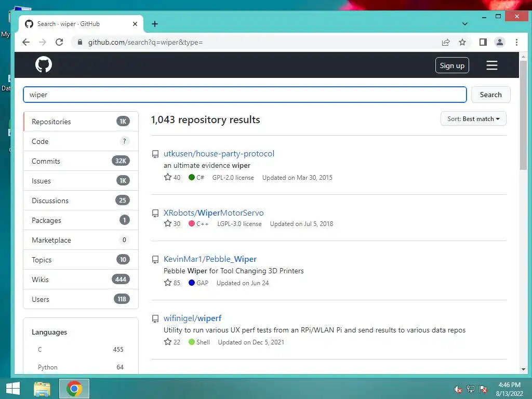
Task: Select the Topics filter
Action: (x=81, y=260)
